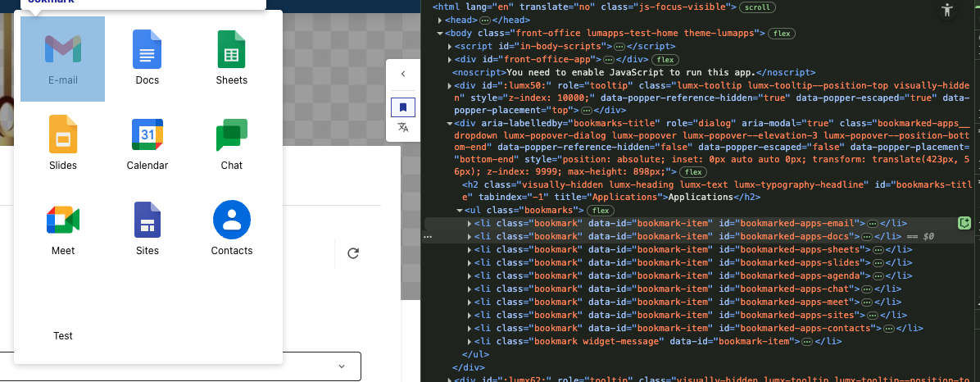Collapse the ul bookmarks node
The height and width of the screenshot is (382, 980).
[460, 211]
